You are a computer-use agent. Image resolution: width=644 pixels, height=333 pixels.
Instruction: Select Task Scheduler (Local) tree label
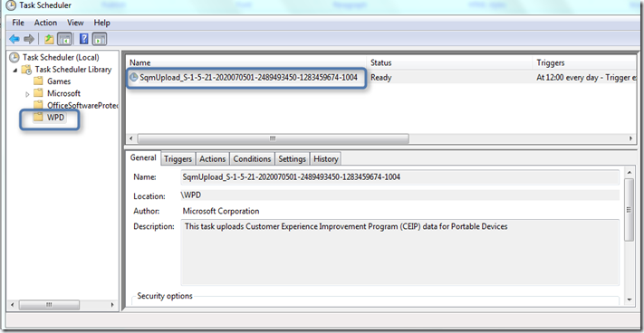click(x=61, y=57)
